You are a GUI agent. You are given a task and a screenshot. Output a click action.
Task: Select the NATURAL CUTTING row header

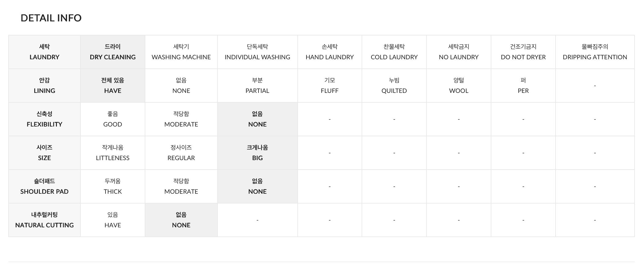tap(44, 220)
